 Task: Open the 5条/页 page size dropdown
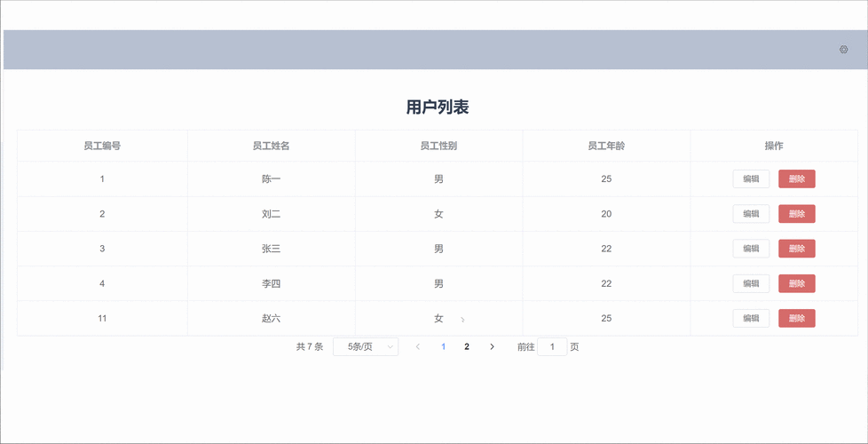pyautogui.click(x=365, y=346)
